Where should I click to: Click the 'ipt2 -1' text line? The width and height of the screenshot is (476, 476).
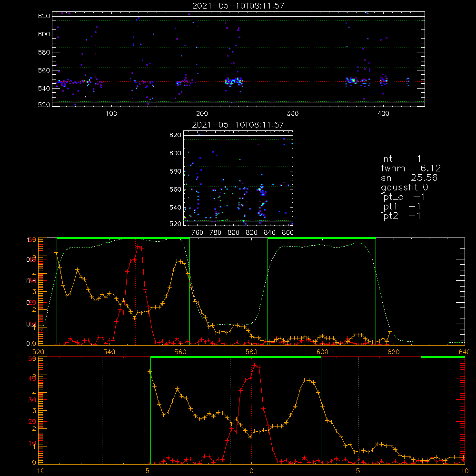click(x=401, y=216)
